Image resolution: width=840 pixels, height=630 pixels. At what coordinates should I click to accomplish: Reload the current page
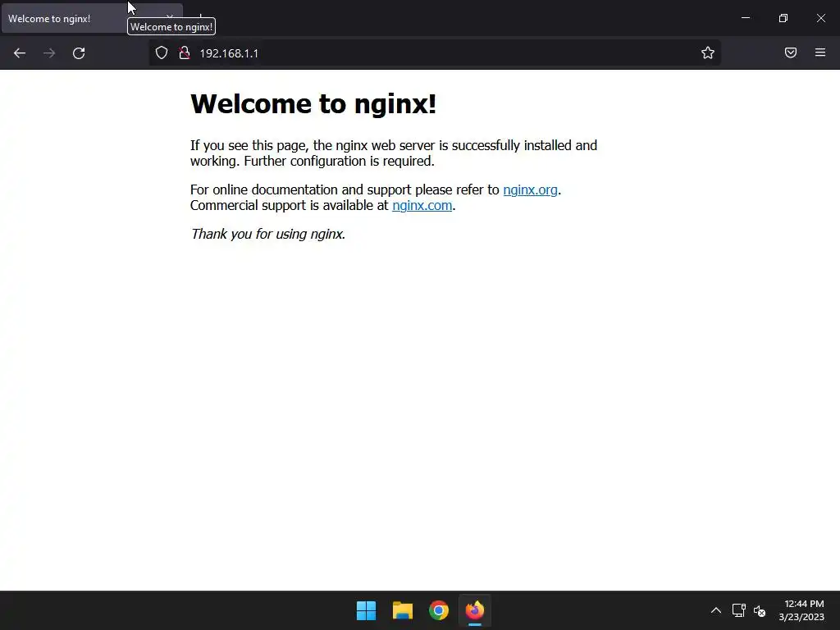pos(79,53)
